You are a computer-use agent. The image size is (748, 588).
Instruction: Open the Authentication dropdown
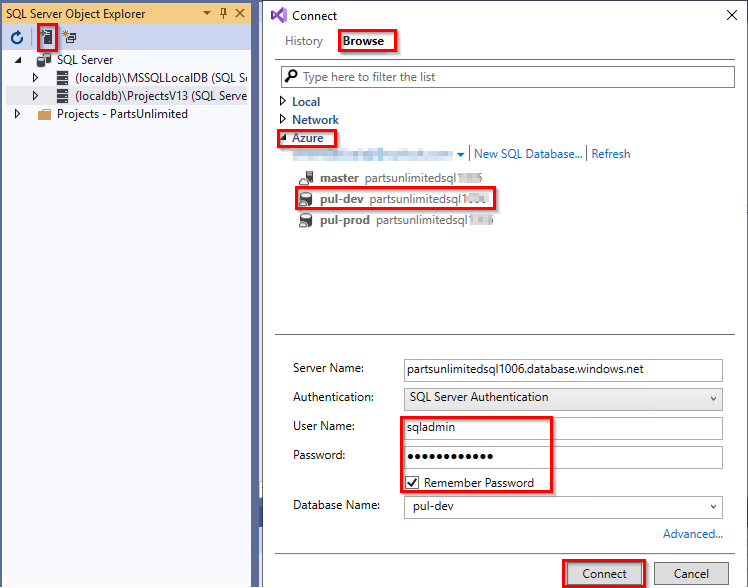pos(563,399)
